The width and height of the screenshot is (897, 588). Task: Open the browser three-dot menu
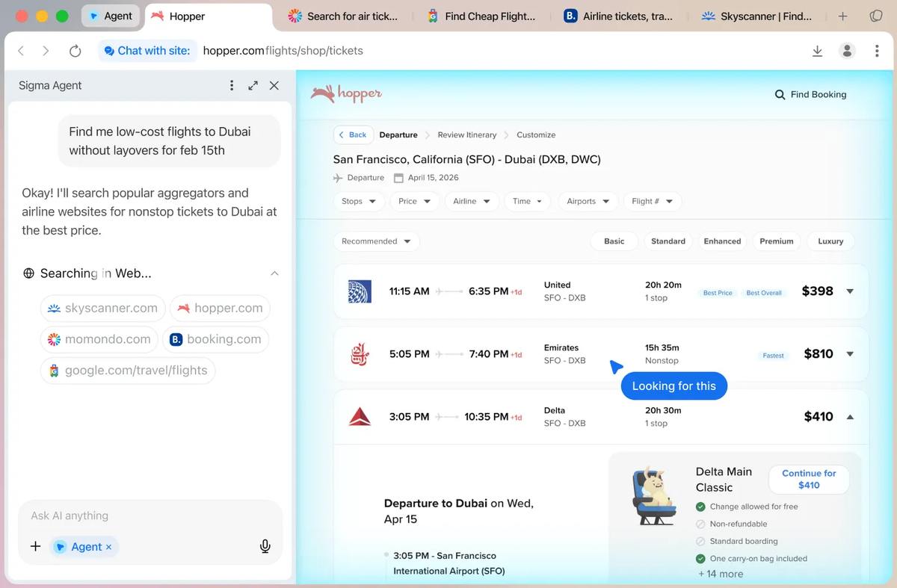coord(877,51)
